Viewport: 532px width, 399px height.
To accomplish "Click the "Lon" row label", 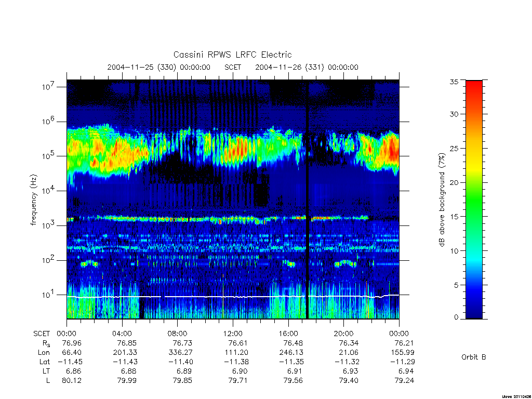I will 44,353.
